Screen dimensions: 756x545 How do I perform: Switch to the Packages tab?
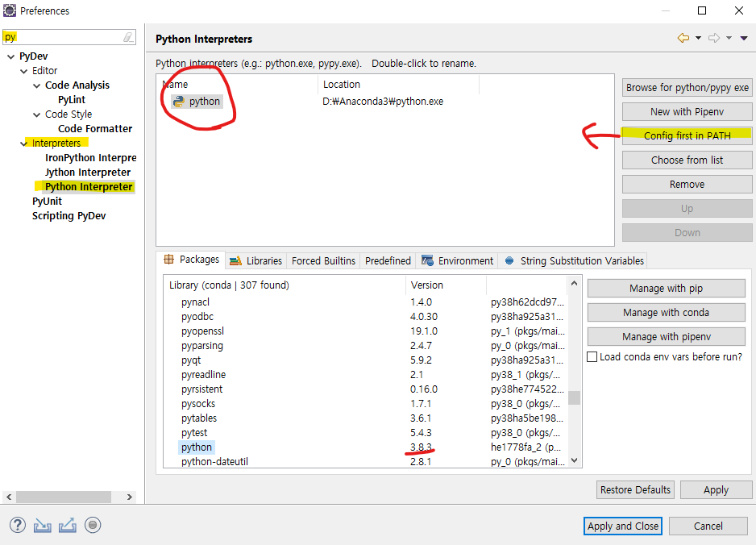191,260
